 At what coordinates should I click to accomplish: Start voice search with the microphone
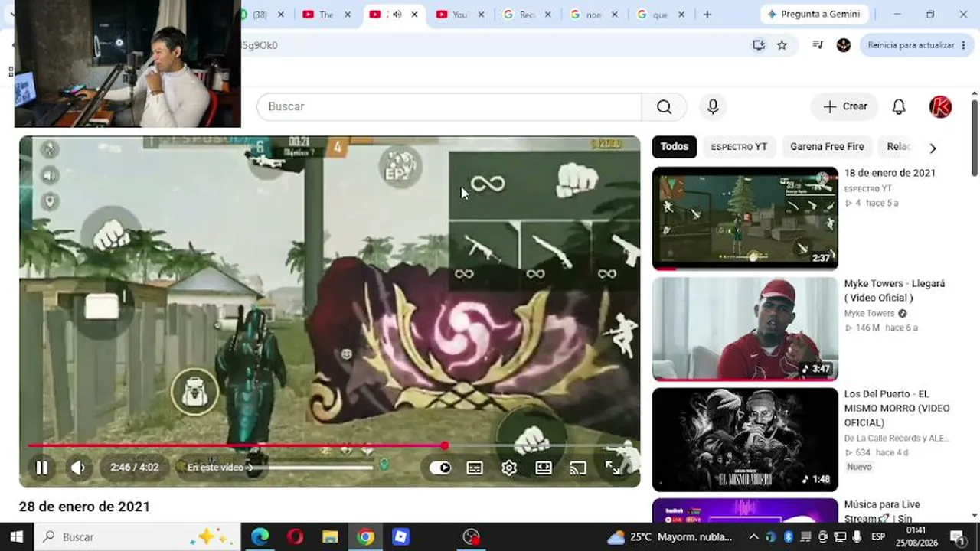(713, 106)
